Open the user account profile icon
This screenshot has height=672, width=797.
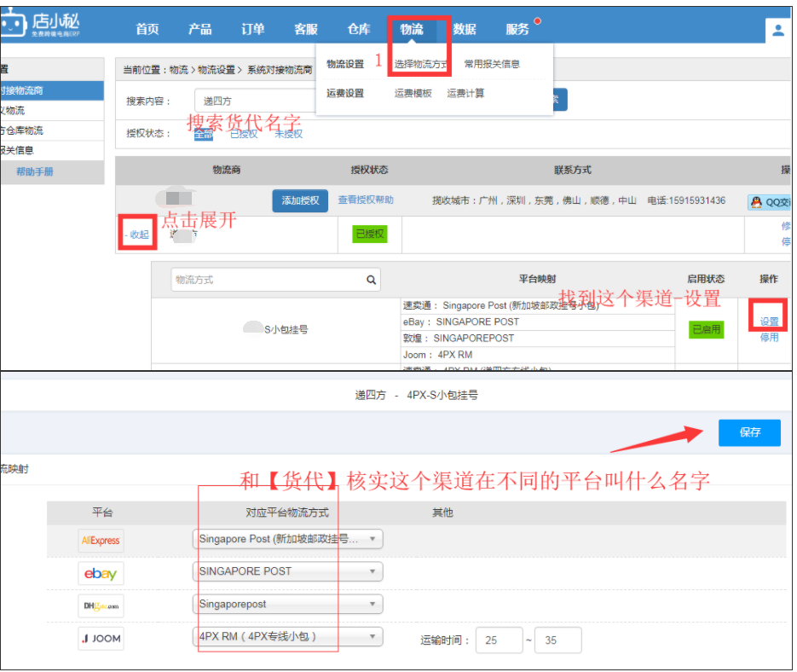pos(777,31)
